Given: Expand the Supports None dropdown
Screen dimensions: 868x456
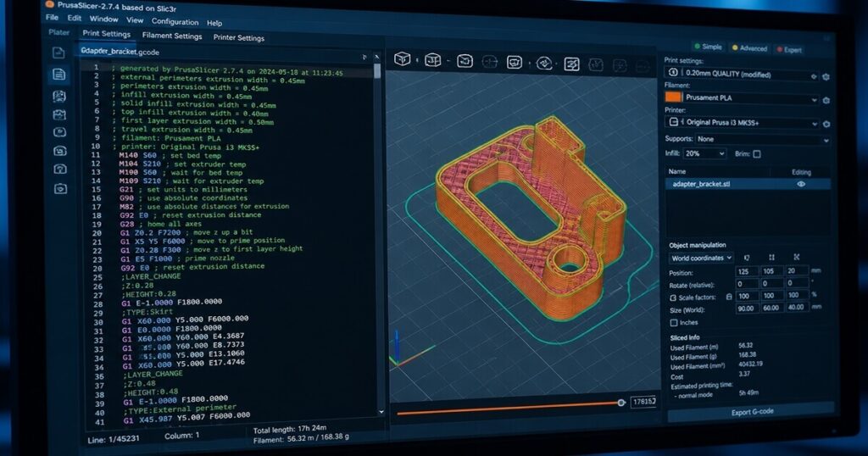Looking at the screenshot, I should (762, 140).
